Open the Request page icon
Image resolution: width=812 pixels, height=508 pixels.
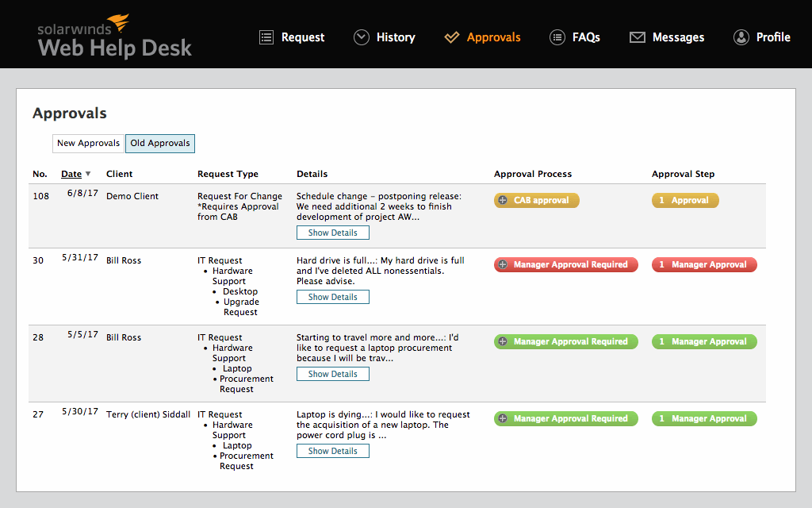[266, 37]
